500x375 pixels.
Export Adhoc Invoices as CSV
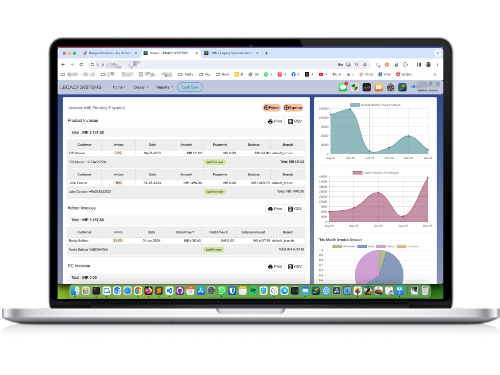pyautogui.click(x=295, y=209)
